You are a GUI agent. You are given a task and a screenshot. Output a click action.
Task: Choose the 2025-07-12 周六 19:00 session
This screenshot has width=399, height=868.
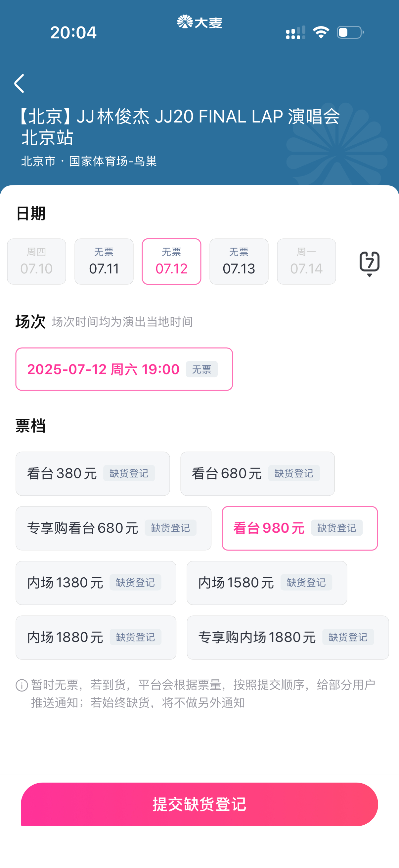click(x=124, y=369)
